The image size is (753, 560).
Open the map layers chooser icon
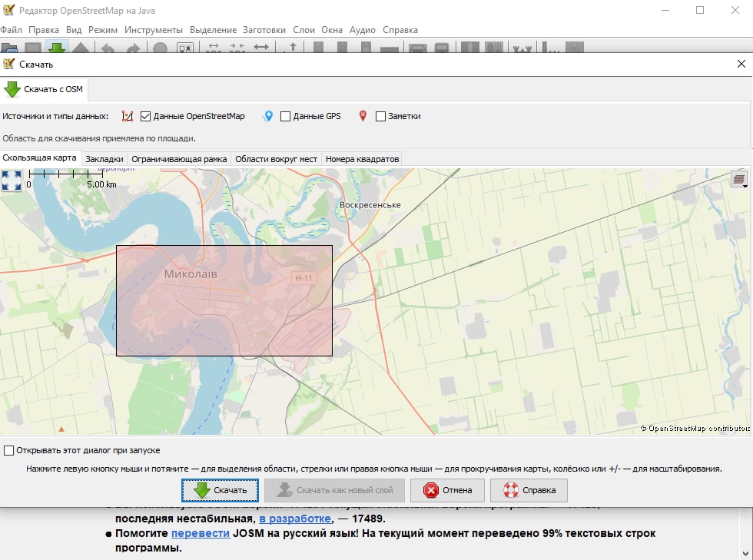(738, 180)
